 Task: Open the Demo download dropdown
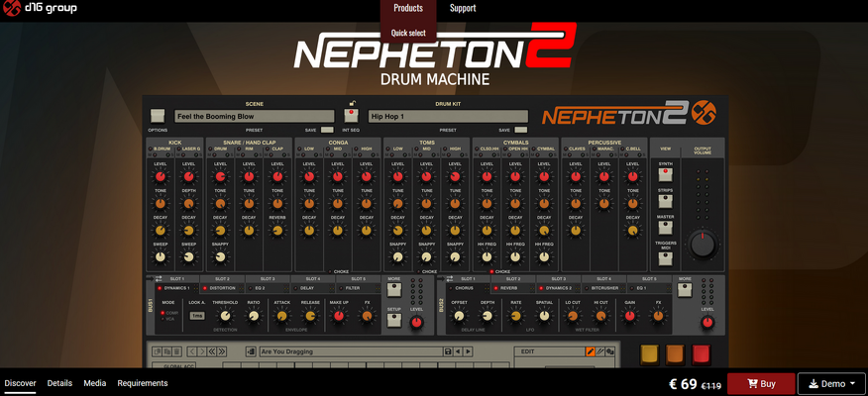coord(830,384)
